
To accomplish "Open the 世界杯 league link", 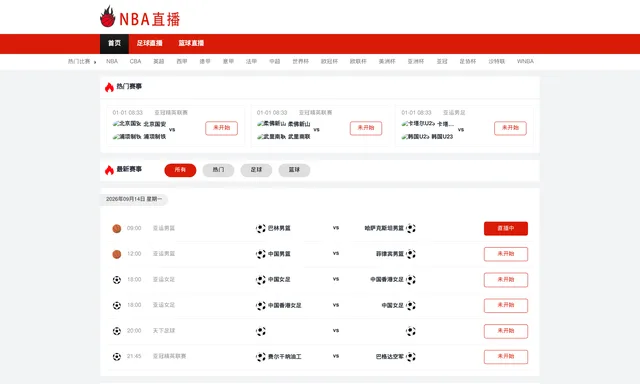I will [301, 61].
